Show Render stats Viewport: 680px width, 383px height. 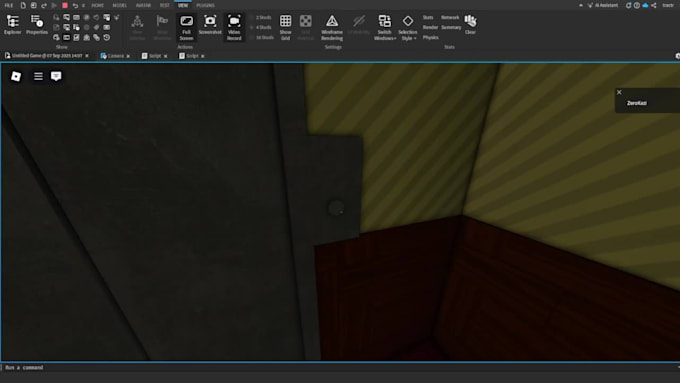[430, 27]
